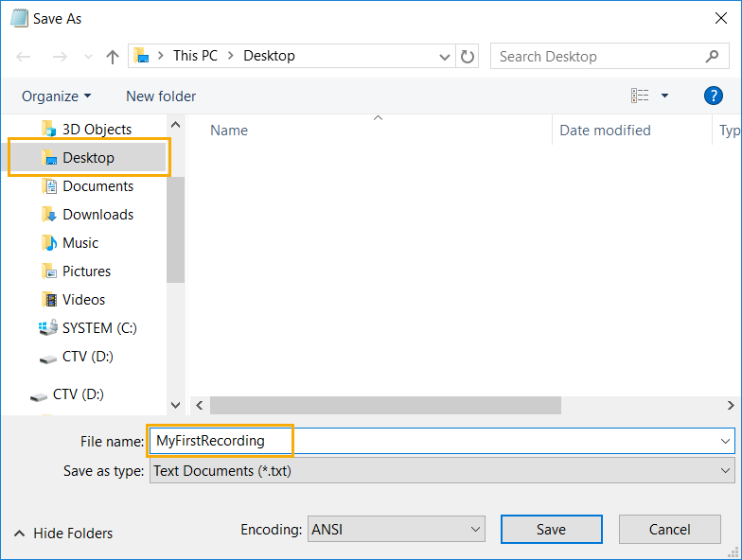Click the Save button
Screen dimensions: 742x560
(x=551, y=530)
